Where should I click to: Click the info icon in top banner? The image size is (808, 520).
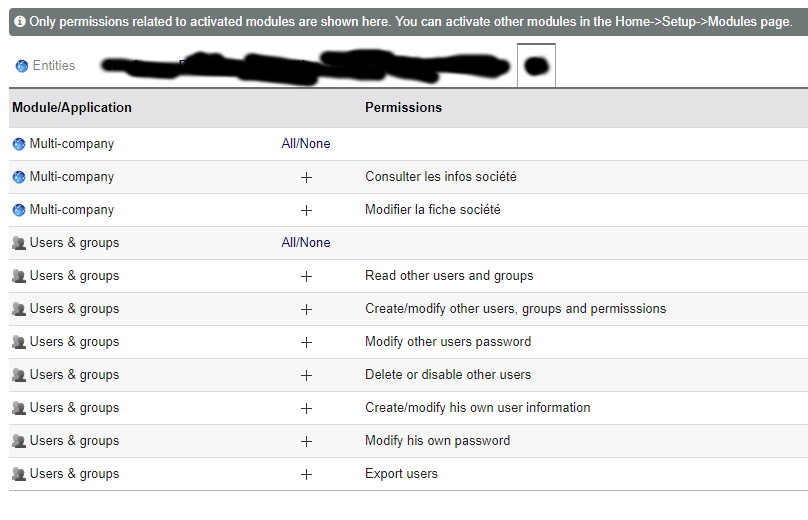[20, 21]
